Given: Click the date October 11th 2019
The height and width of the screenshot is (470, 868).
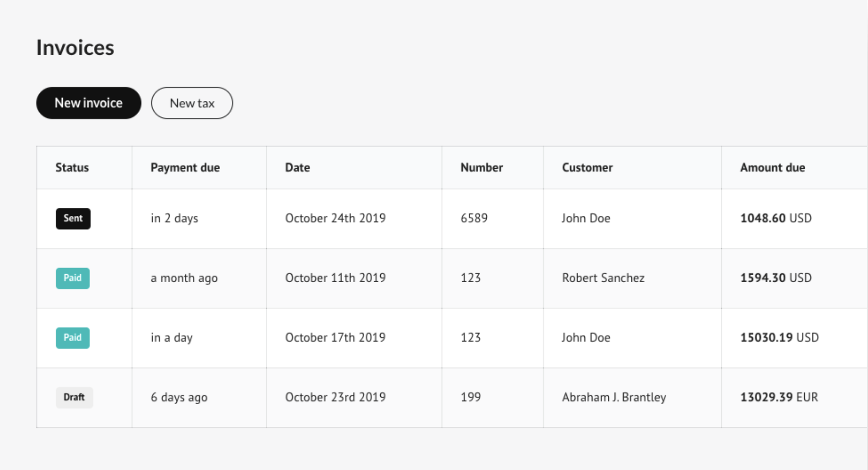Looking at the screenshot, I should [x=336, y=278].
